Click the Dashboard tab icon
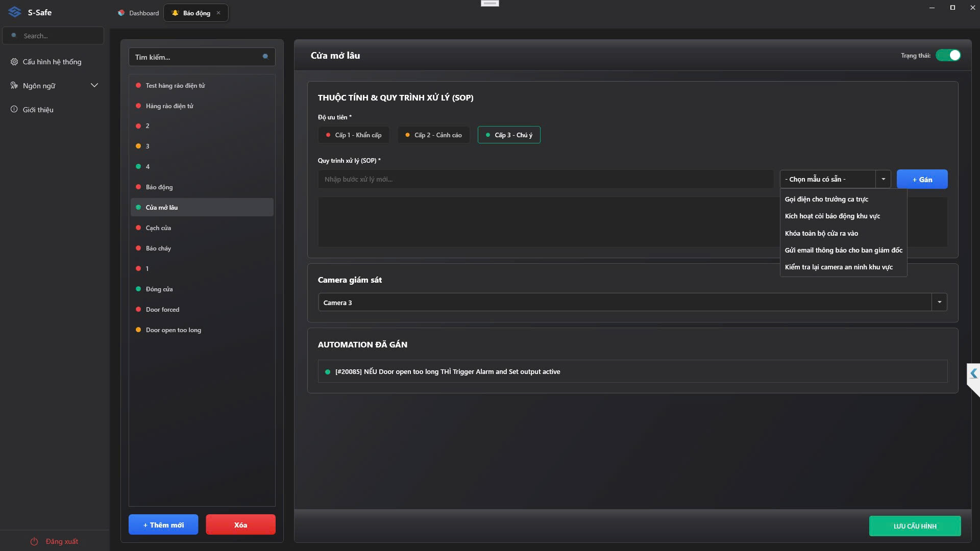Image resolution: width=980 pixels, height=551 pixels. (121, 13)
